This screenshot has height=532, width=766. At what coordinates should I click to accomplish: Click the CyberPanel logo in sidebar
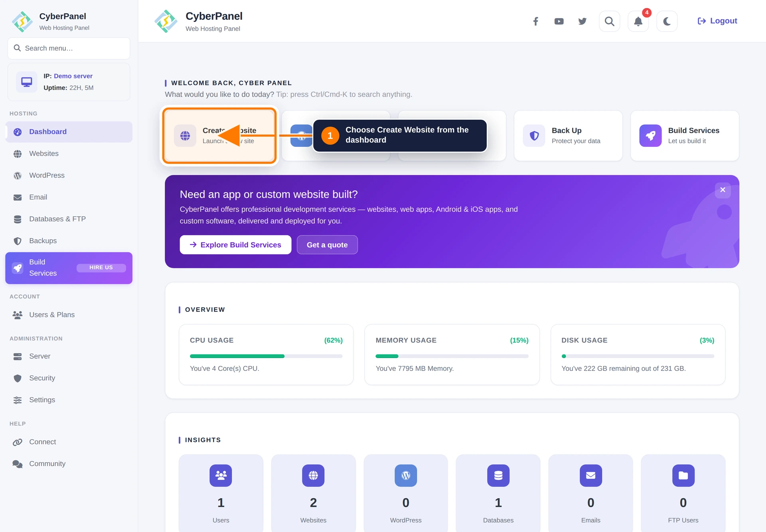tap(22, 22)
